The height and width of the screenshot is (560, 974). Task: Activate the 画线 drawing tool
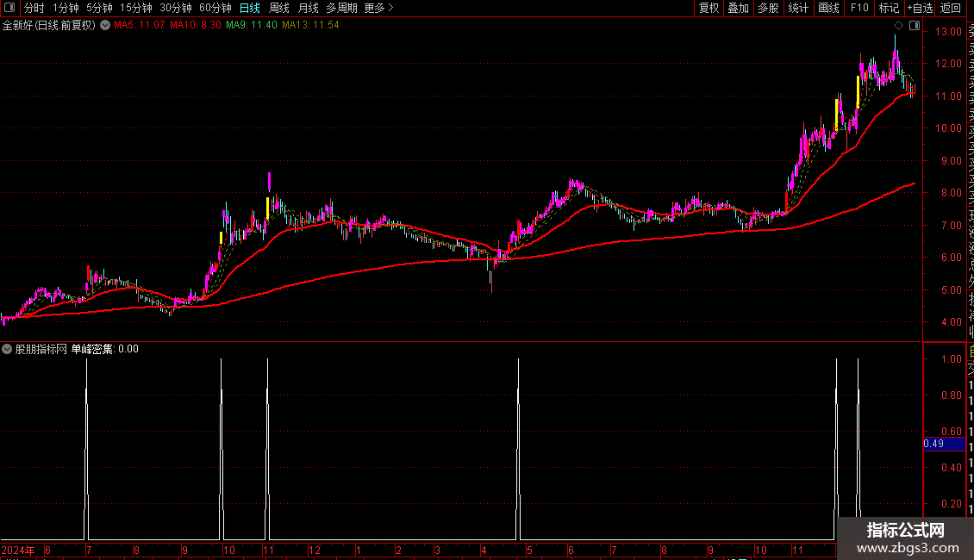(x=828, y=8)
